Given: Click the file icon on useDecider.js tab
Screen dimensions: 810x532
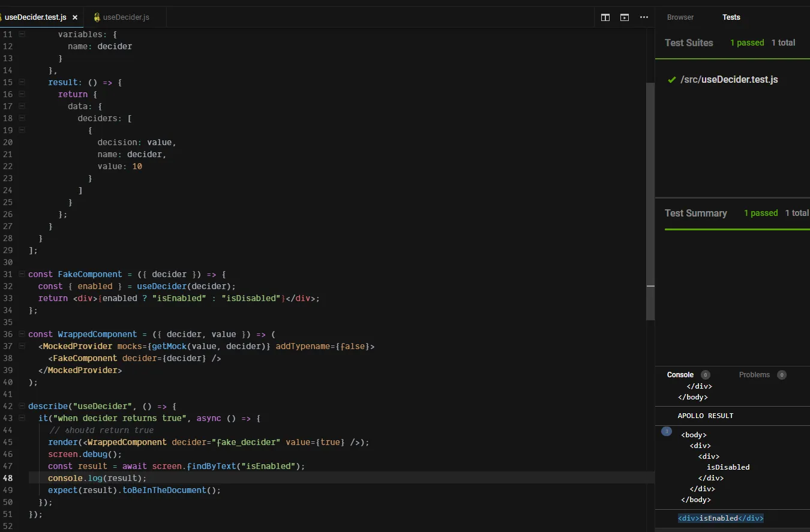Looking at the screenshot, I should 96,17.
